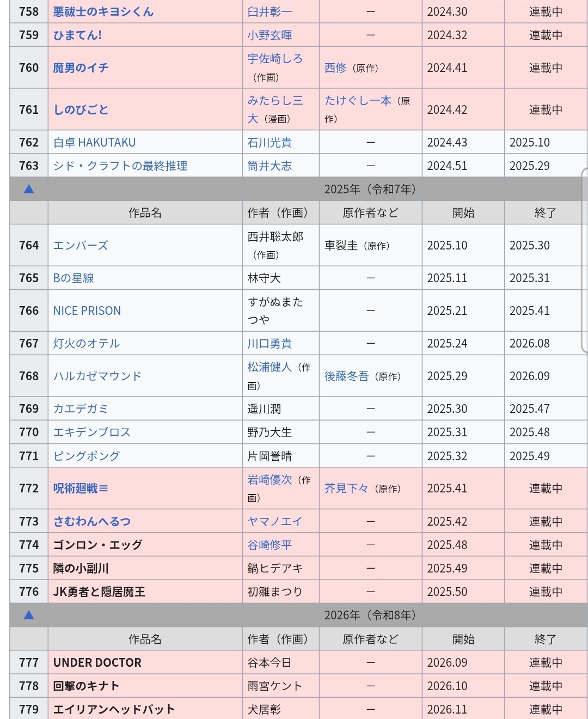Collapse the 2026年（令和8年） section triangle
The height and width of the screenshot is (719, 588).
pyautogui.click(x=29, y=615)
